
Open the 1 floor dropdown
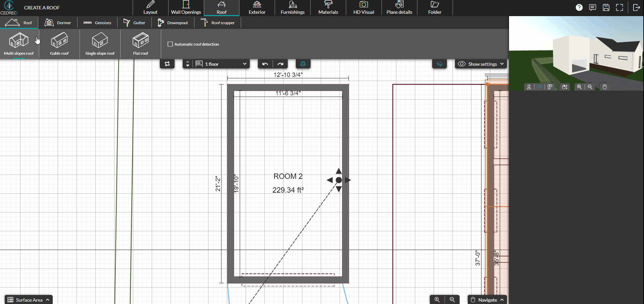222,64
